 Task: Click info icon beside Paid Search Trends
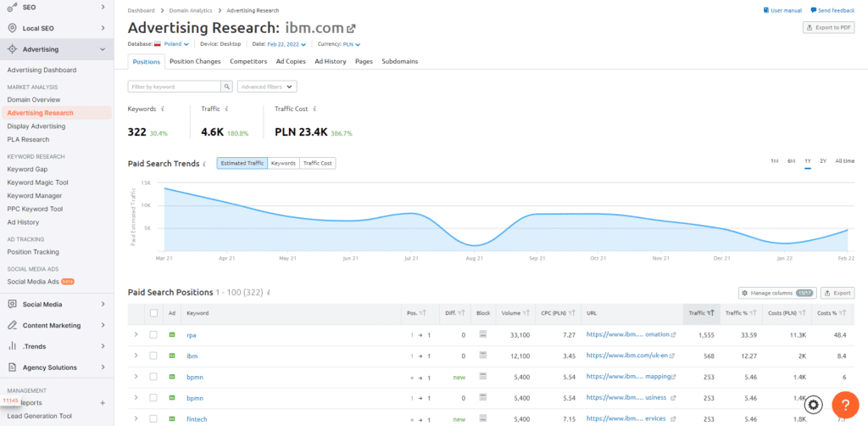[x=204, y=164]
